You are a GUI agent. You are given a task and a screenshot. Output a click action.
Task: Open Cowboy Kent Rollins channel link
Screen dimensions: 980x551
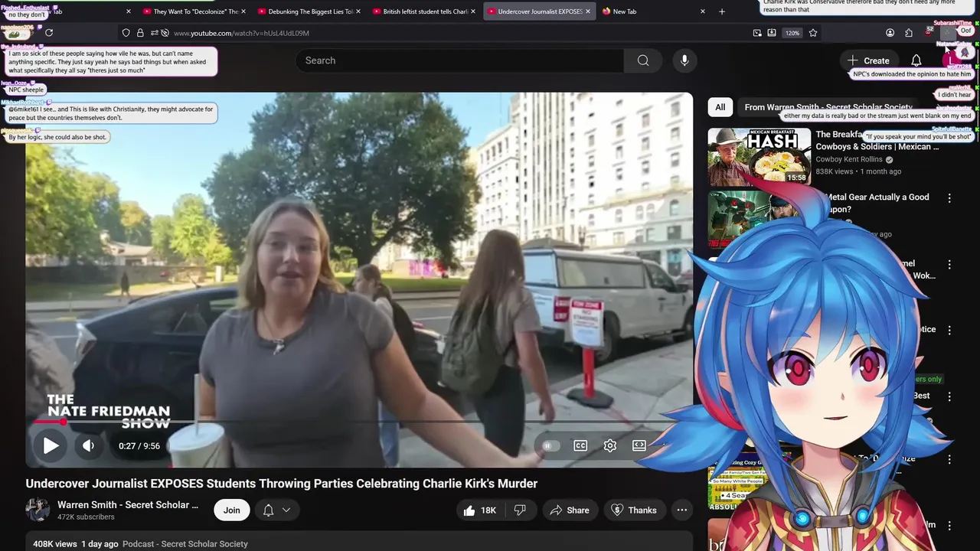[849, 159]
